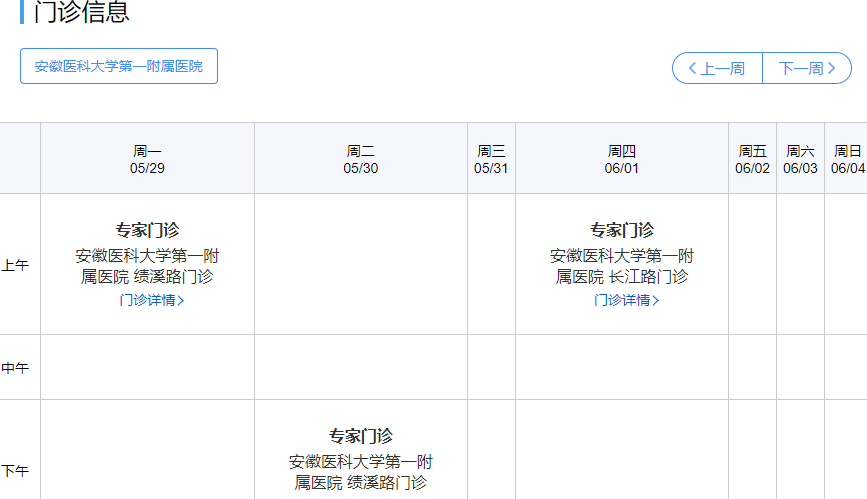
Task: Click 专家门诊 title in Tuesday afternoon slot
Action: coord(361,436)
